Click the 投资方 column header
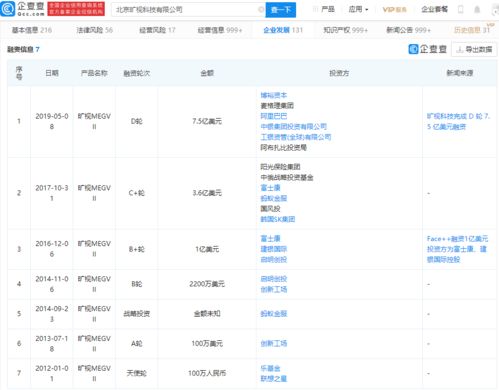Image resolution: width=499 pixels, height=390 pixels. (339, 73)
